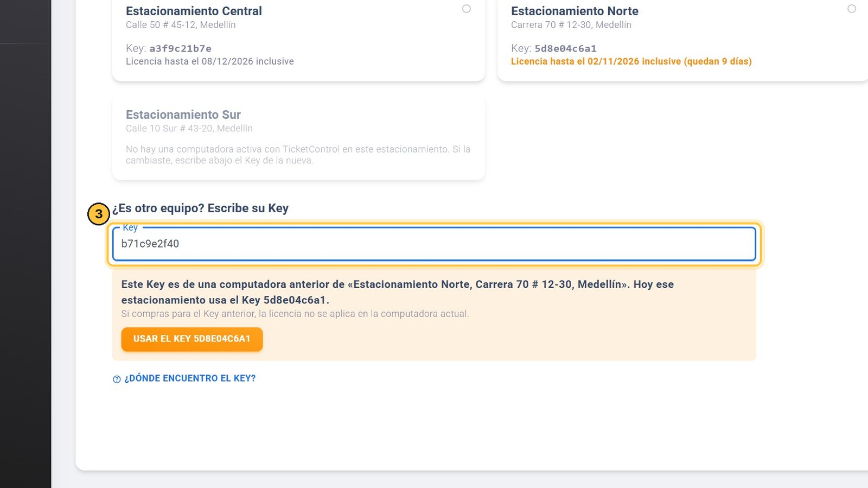Click the USAR EL KEY 5D8E04C6A1 button

[192, 339]
